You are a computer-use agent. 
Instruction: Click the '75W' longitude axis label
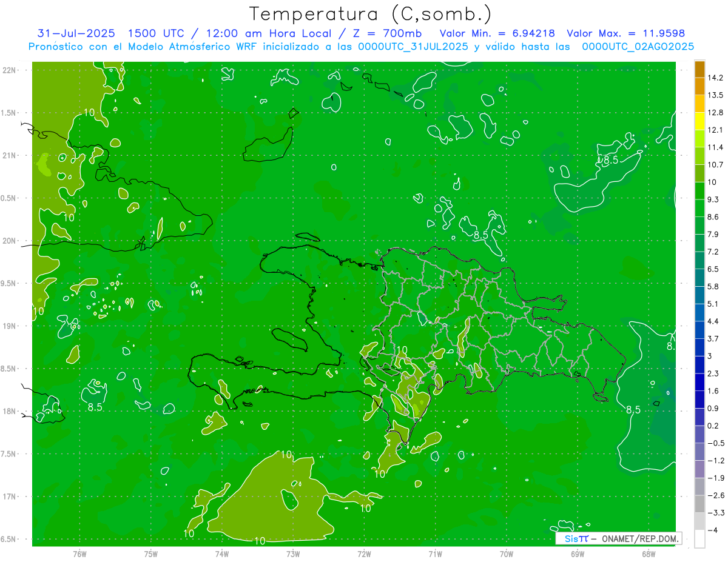(151, 554)
